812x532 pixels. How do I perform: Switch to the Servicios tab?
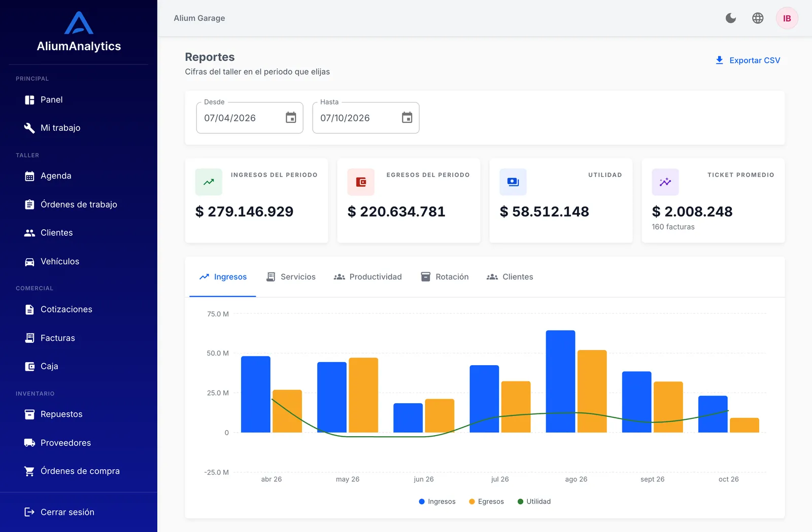click(291, 277)
